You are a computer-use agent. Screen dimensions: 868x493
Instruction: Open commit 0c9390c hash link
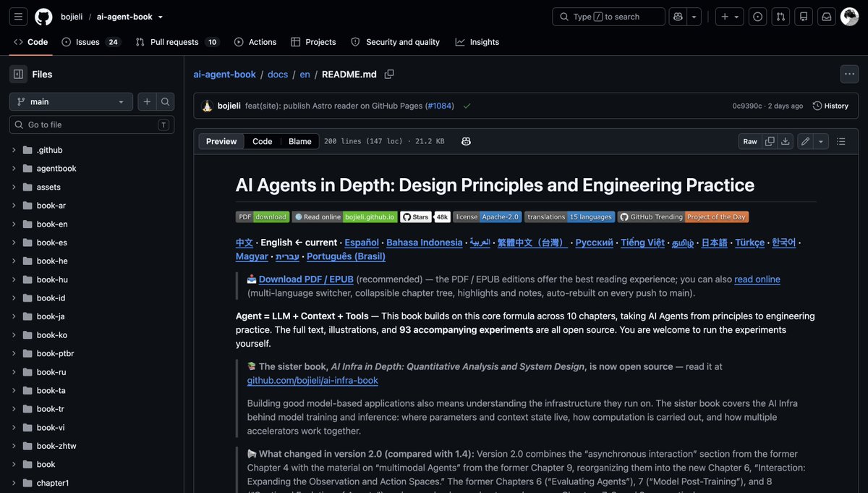pyautogui.click(x=747, y=106)
